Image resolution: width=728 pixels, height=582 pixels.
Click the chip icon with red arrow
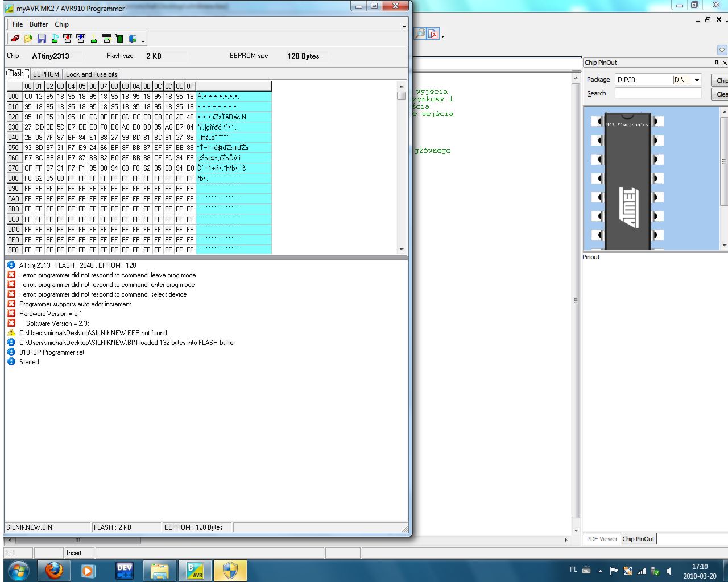click(68, 39)
